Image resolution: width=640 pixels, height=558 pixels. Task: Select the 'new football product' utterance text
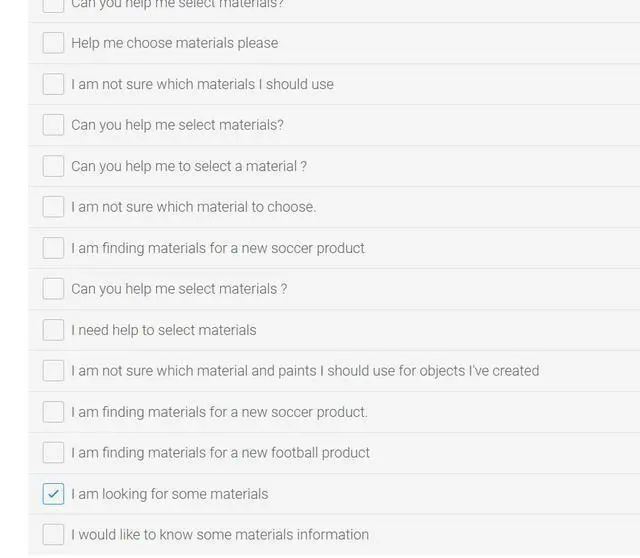coord(220,453)
